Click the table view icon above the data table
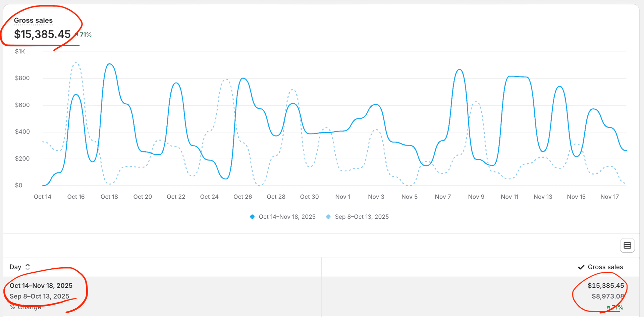The image size is (644, 317). [x=627, y=245]
